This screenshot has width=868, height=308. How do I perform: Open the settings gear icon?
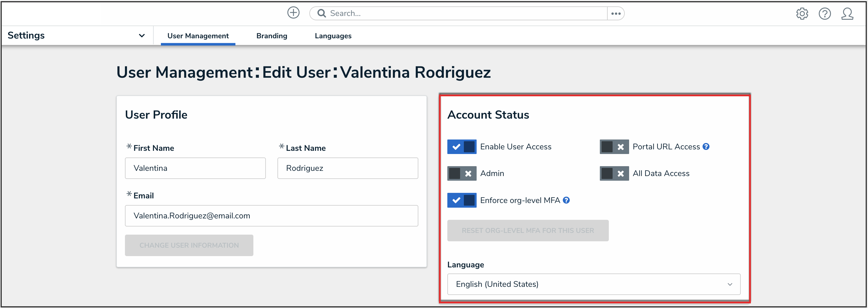coord(802,14)
